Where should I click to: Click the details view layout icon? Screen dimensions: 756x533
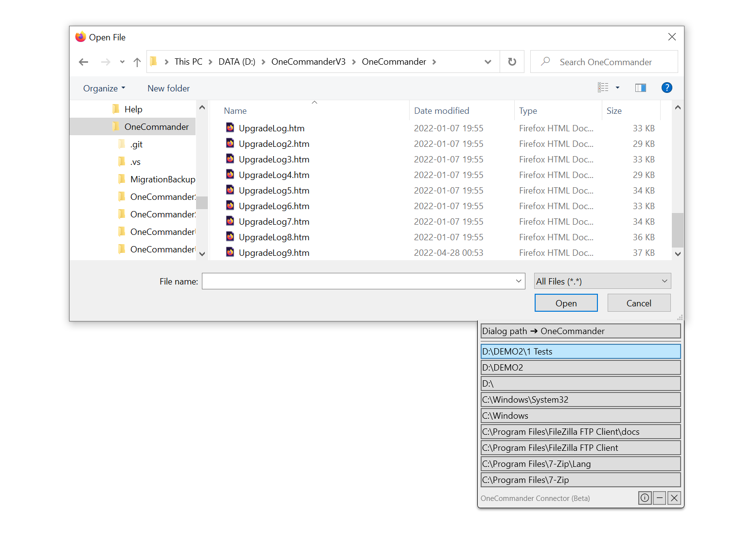click(603, 87)
